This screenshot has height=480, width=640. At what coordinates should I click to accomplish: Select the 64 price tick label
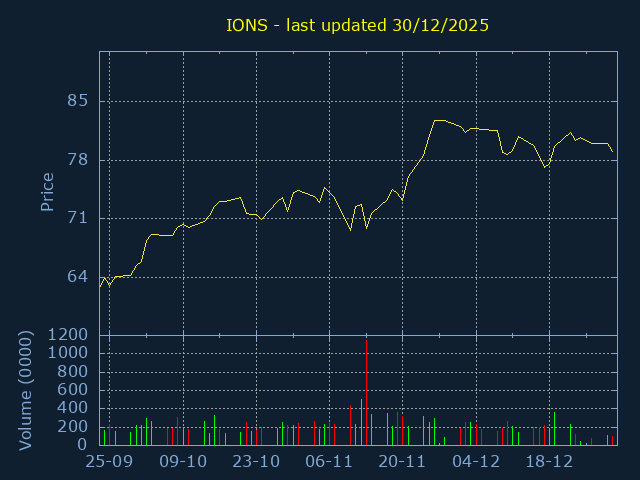(77, 276)
